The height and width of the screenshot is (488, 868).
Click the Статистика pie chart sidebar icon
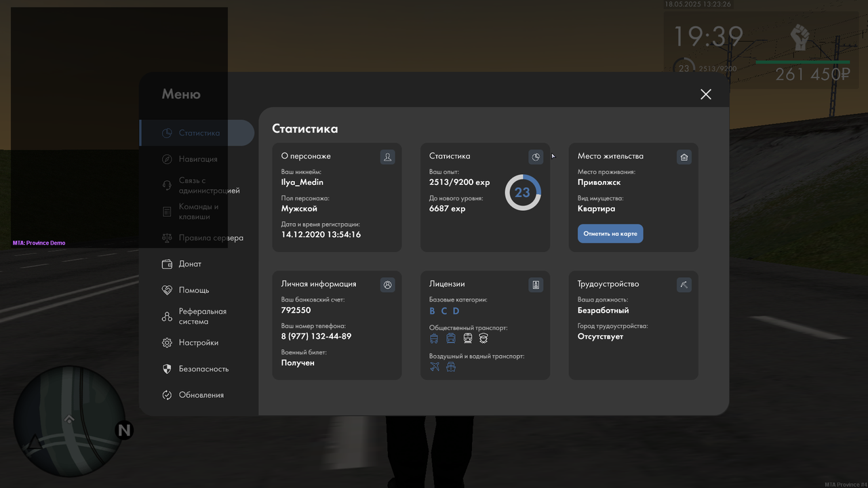167,133
